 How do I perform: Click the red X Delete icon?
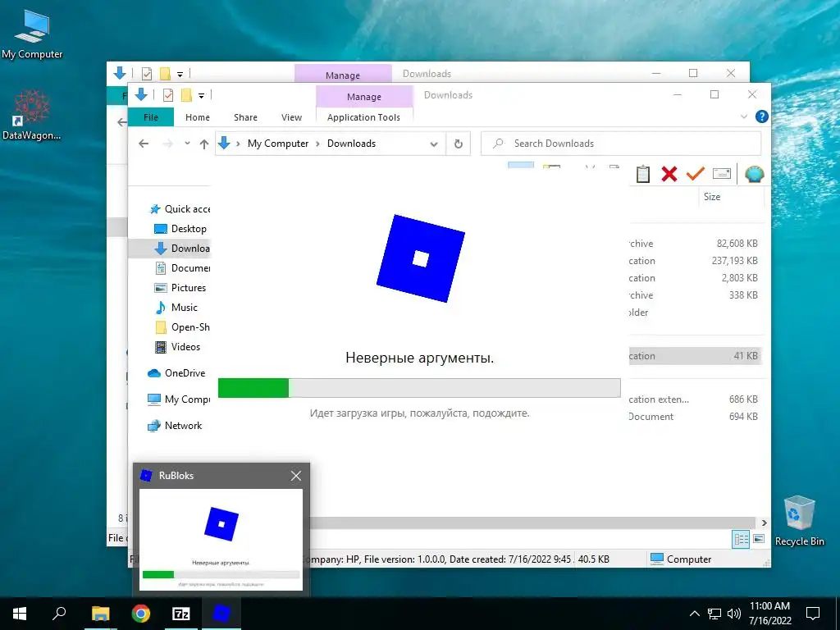pyautogui.click(x=669, y=174)
